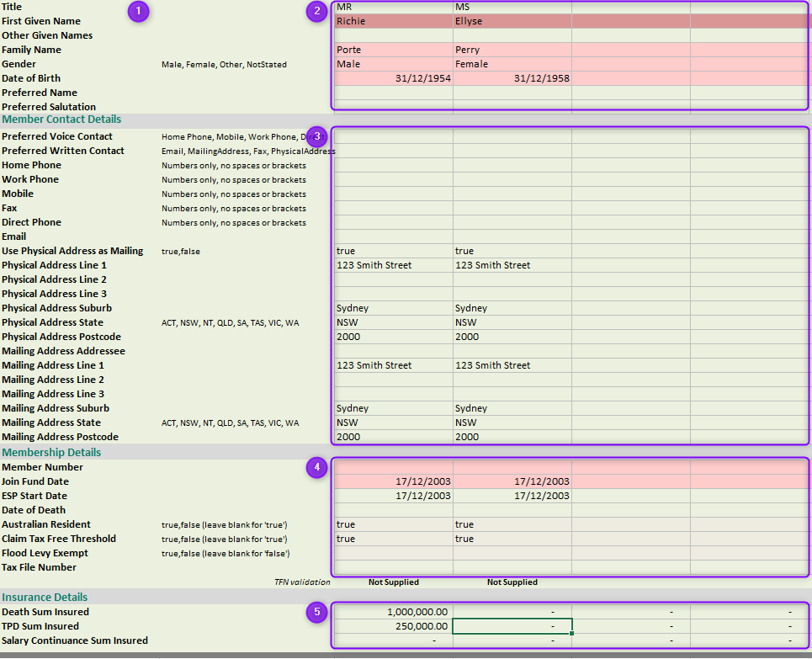This screenshot has width=812, height=659.
Task: Click 'Not Supplied' under Richie's column
Action: click(x=394, y=582)
